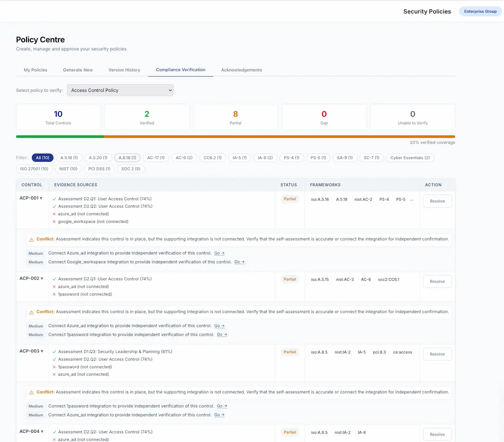Click the Partial status badge for ACP-002
This screenshot has width=504, height=442.
point(289,279)
